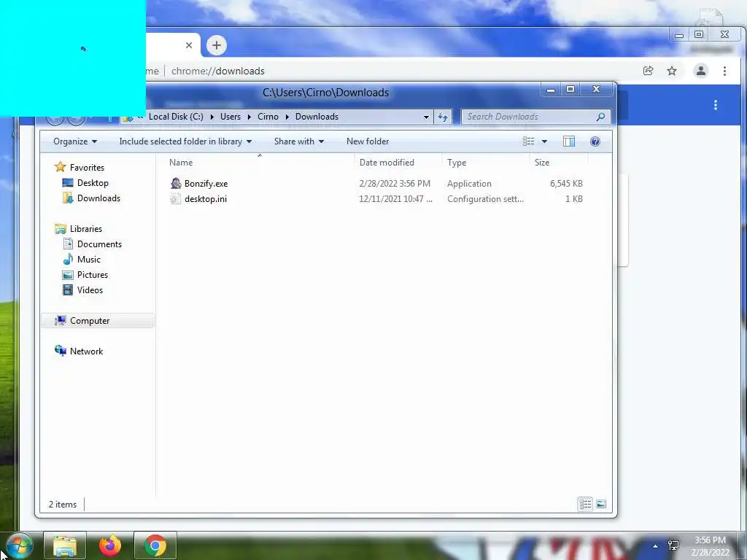Open the Libraries node
This screenshot has width=747, height=560.
click(x=86, y=228)
